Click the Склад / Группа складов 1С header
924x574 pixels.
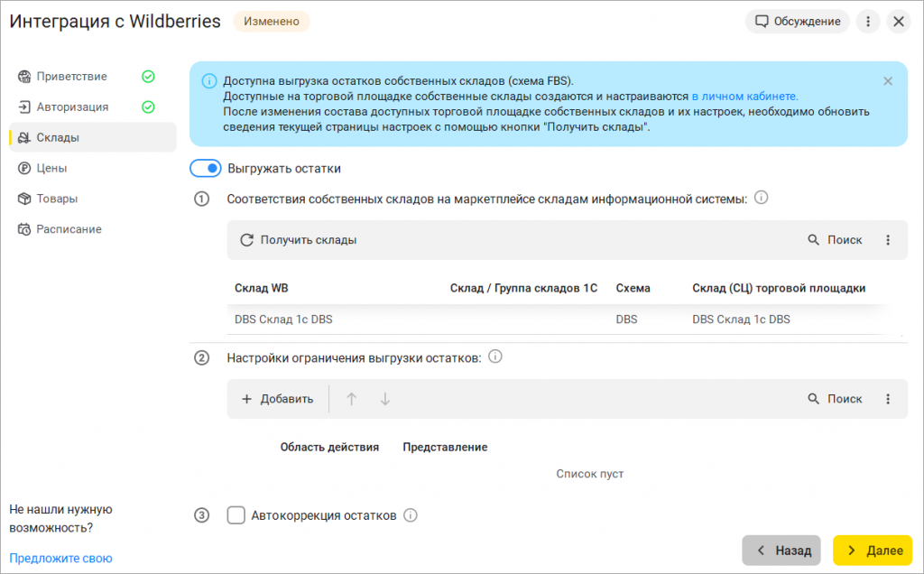click(523, 288)
